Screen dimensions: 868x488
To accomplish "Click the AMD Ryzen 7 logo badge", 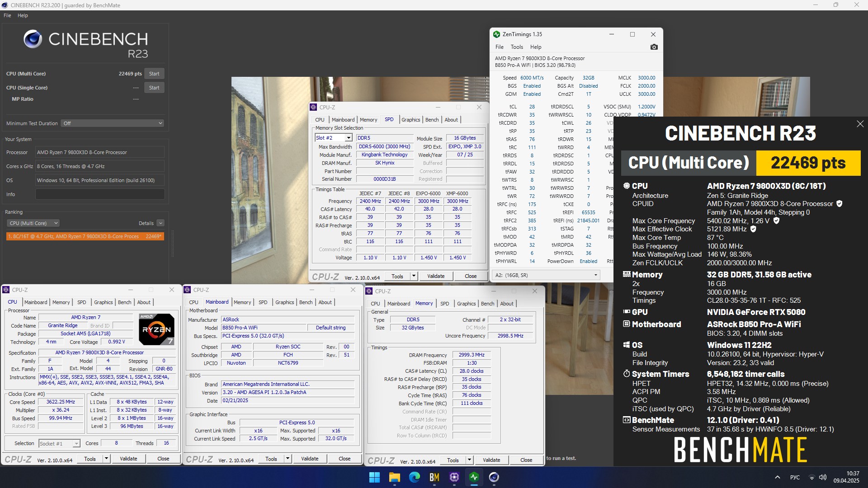I will point(156,329).
